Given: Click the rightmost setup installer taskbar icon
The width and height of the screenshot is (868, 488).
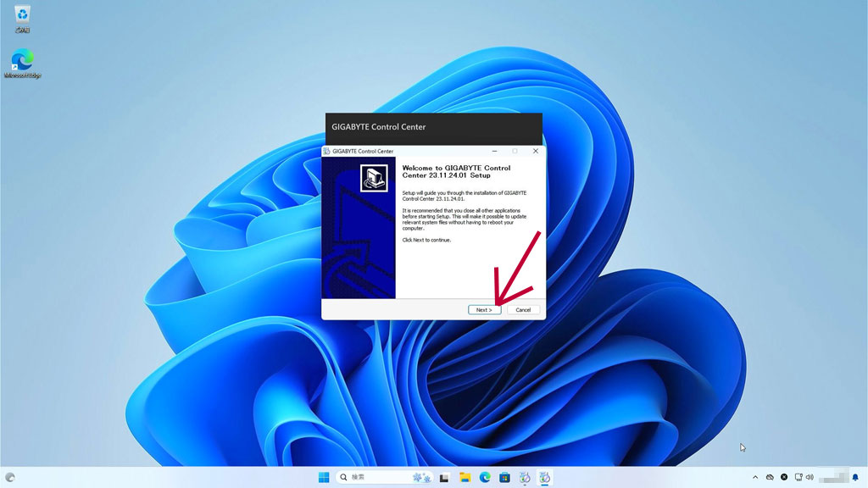Looking at the screenshot, I should [545, 478].
